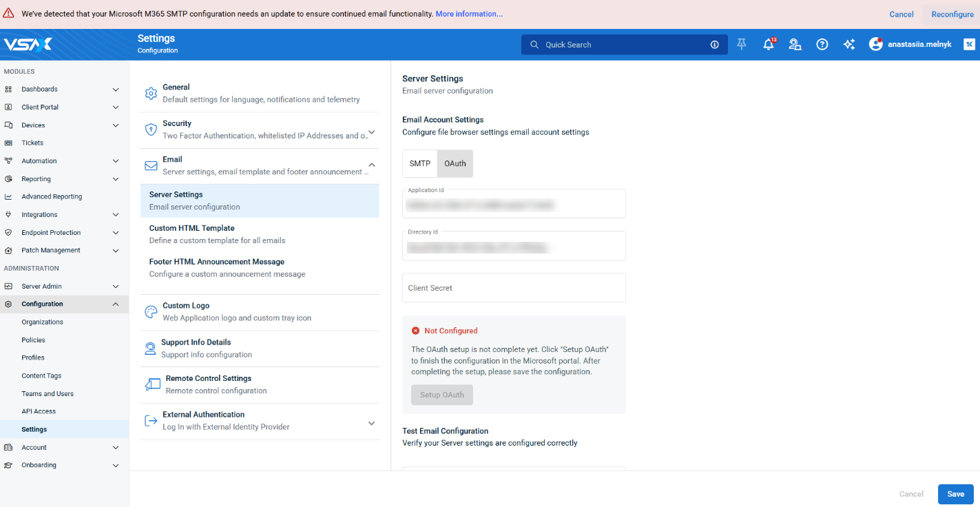Click the Kaseya K icon top right

968,44
